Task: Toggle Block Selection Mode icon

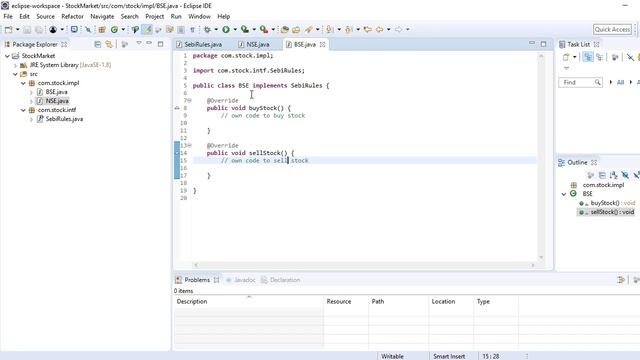Action: click(x=181, y=29)
